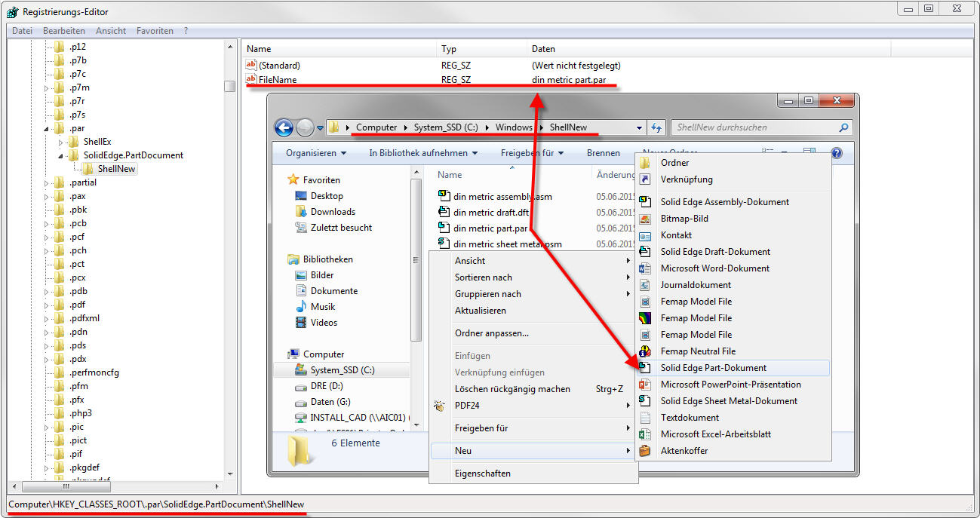Collapse the SolidEdge.PartDocument key
This screenshot has width=980, height=518.
[61, 155]
